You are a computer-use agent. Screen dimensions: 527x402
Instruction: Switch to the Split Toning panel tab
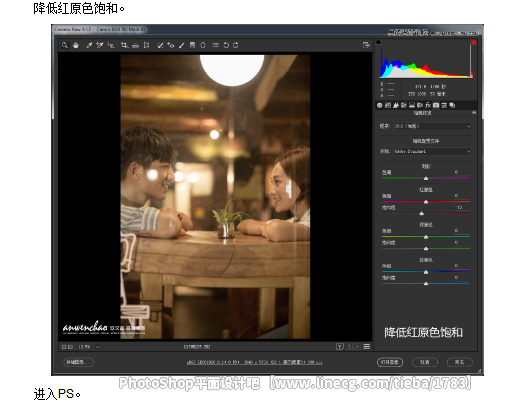point(412,105)
